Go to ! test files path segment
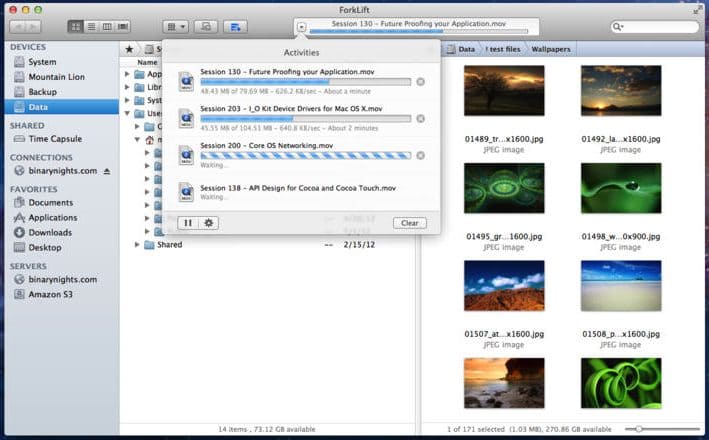 point(503,49)
